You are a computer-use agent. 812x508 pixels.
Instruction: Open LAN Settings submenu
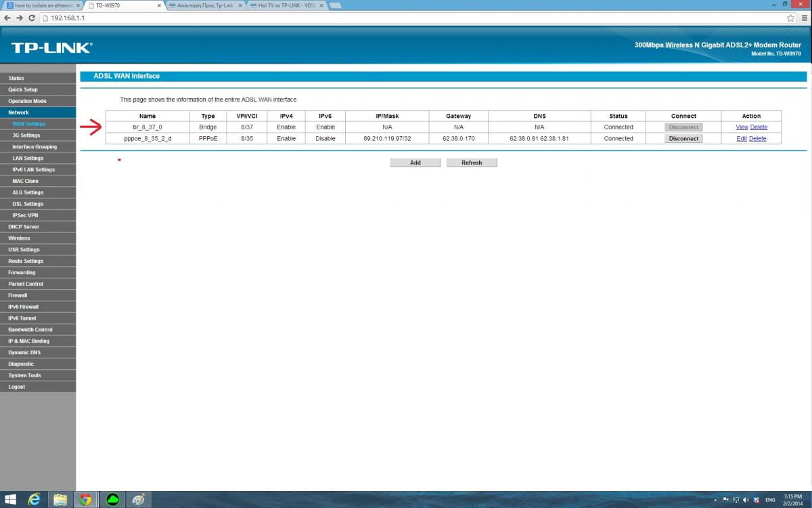(38, 158)
